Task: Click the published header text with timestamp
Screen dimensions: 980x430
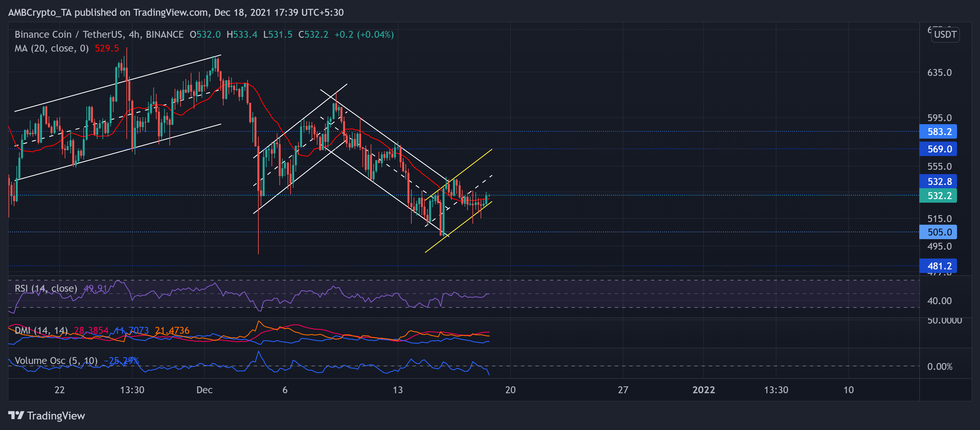Action: point(176,12)
